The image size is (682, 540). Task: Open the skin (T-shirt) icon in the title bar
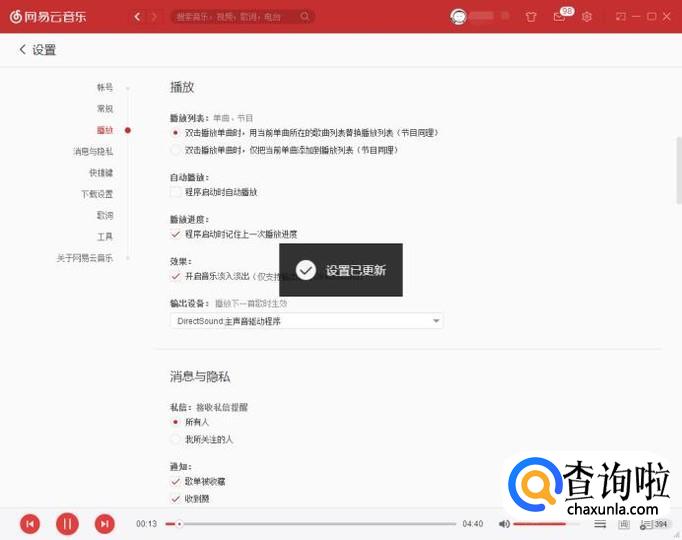[x=531, y=17]
